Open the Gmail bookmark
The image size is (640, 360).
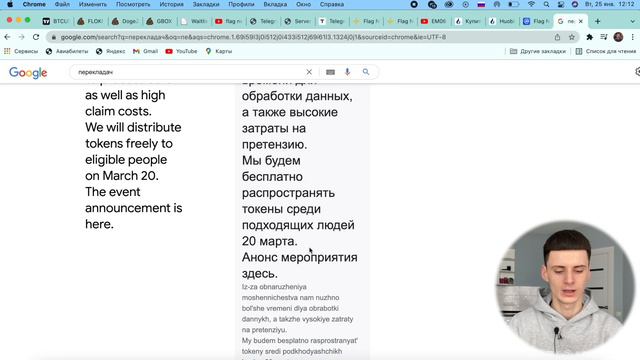pos(145,51)
